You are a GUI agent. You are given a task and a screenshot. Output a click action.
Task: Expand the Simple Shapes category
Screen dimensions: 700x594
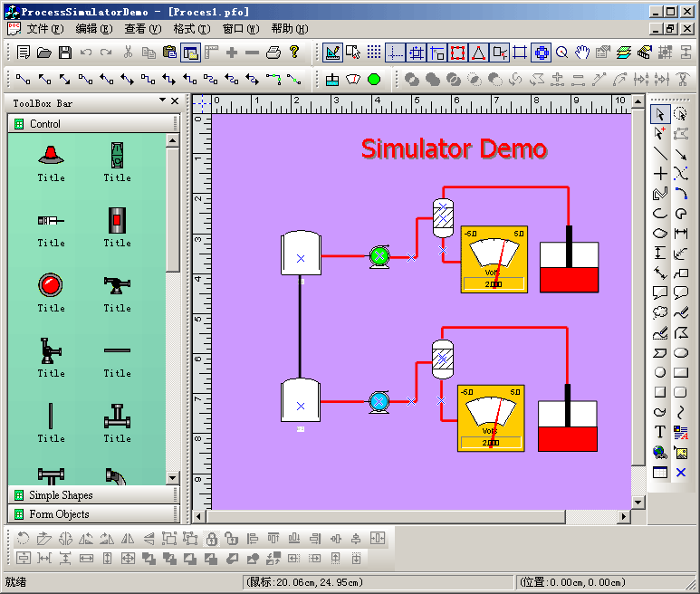coord(61,495)
